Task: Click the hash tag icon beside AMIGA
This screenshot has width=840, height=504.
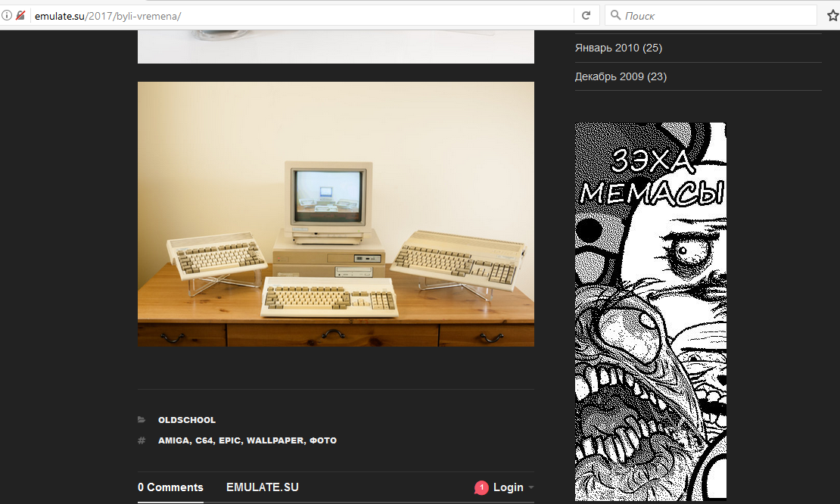Action: coord(142,440)
